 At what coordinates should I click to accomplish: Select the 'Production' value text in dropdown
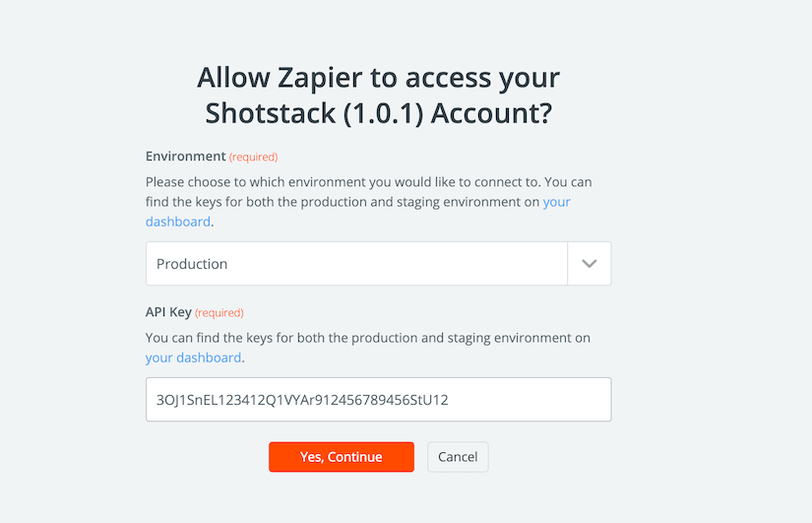(x=192, y=264)
